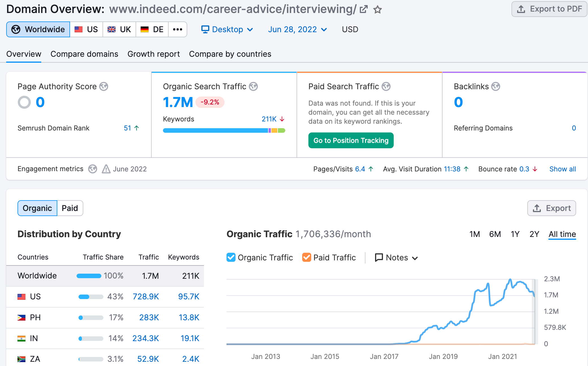Open the Growth report tab
The image size is (588, 366).
click(154, 54)
